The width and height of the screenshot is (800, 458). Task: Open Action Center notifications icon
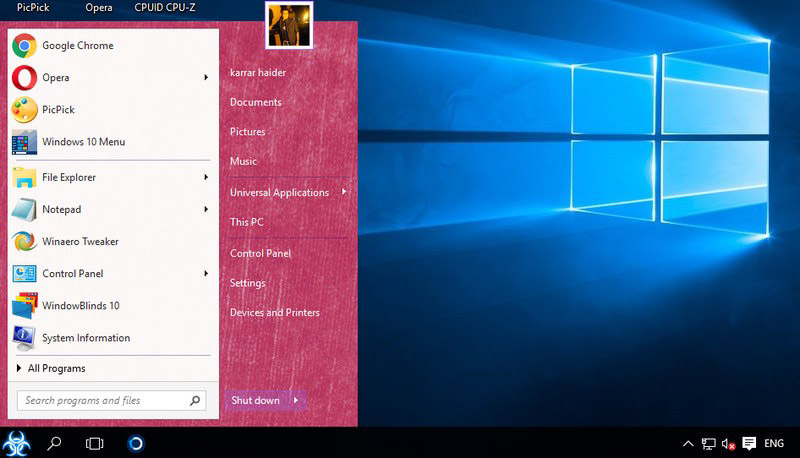[x=749, y=443]
